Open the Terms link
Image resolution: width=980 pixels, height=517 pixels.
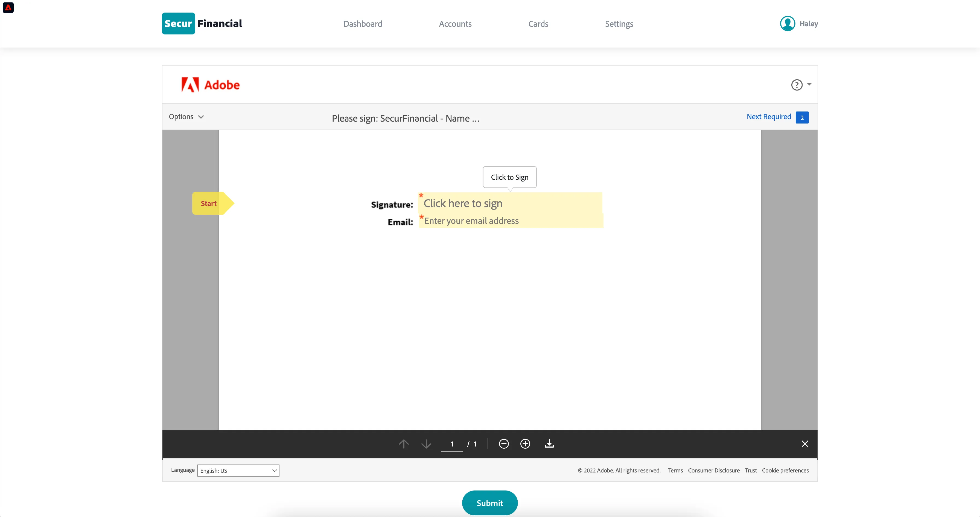pyautogui.click(x=675, y=470)
